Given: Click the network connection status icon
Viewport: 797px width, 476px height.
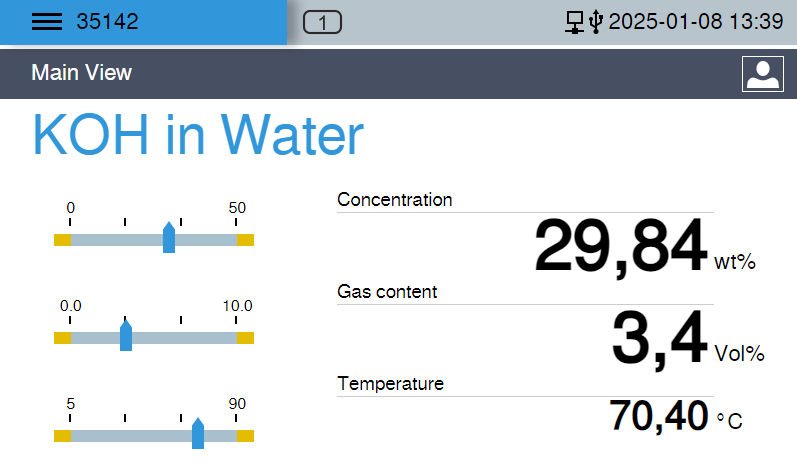Looking at the screenshot, I should 575,22.
